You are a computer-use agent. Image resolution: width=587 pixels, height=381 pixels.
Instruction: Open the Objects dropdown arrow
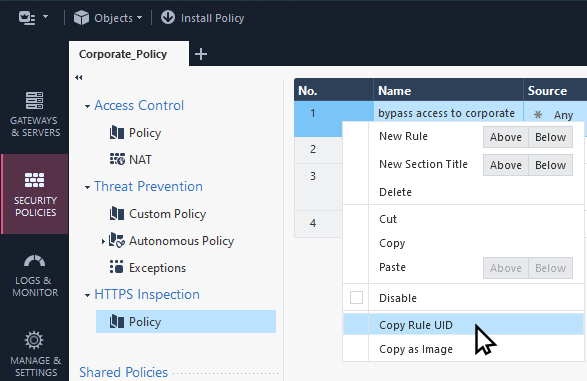pos(140,18)
